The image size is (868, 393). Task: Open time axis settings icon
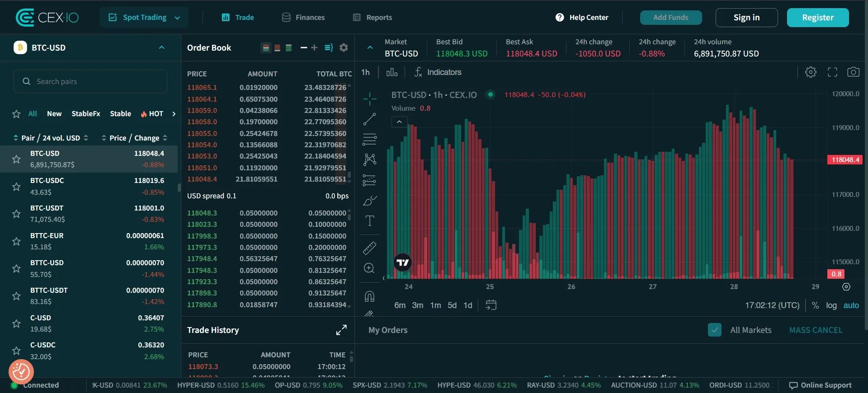(x=846, y=287)
